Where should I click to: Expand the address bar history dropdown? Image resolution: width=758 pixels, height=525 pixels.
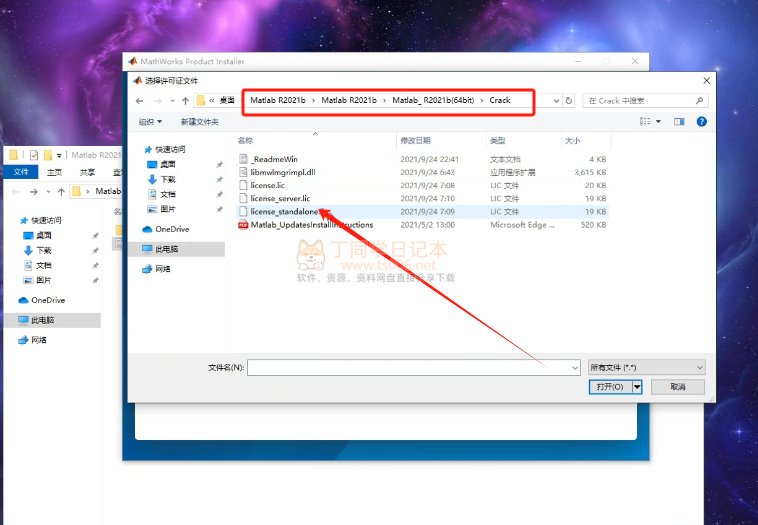click(x=556, y=101)
